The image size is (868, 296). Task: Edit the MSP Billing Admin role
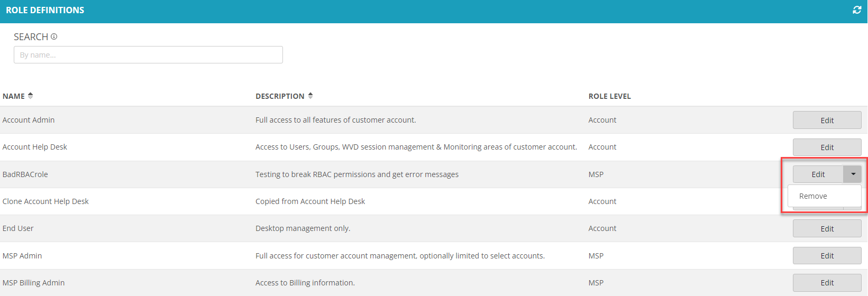point(827,283)
